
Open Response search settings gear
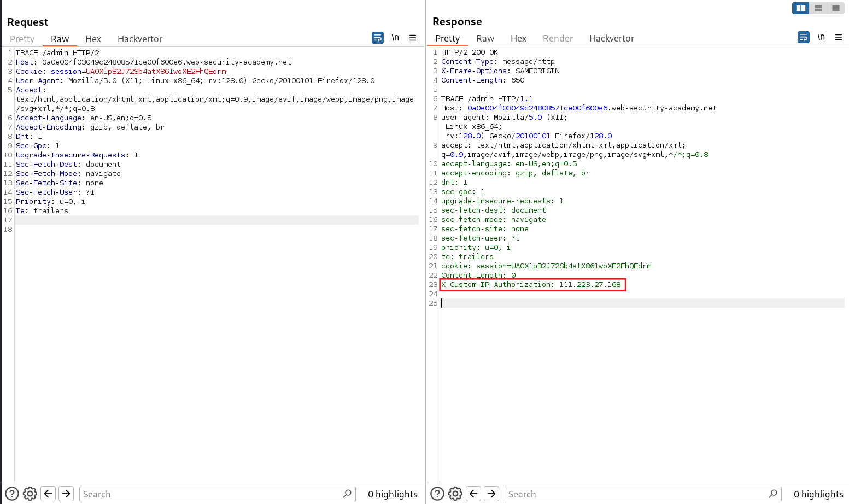pyautogui.click(x=455, y=494)
